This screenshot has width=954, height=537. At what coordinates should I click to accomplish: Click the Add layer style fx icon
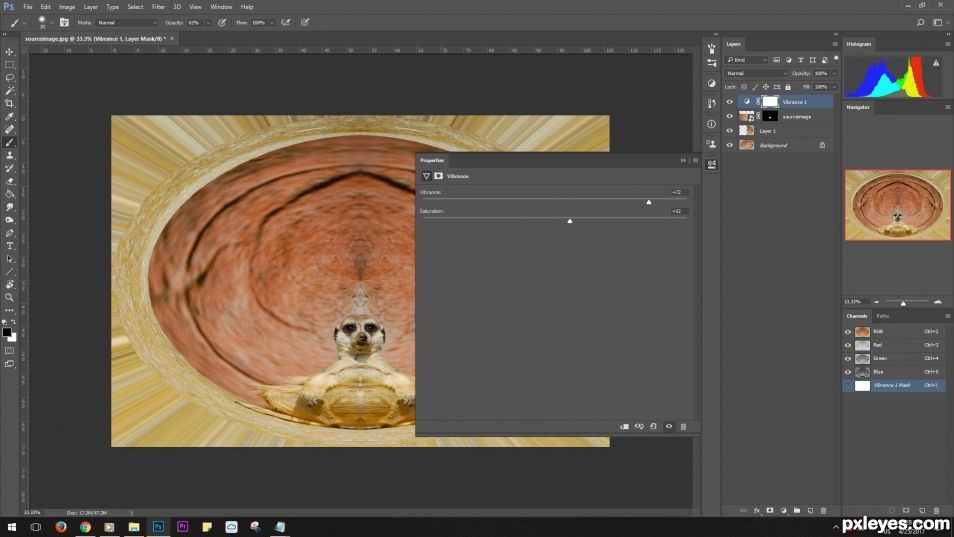757,511
